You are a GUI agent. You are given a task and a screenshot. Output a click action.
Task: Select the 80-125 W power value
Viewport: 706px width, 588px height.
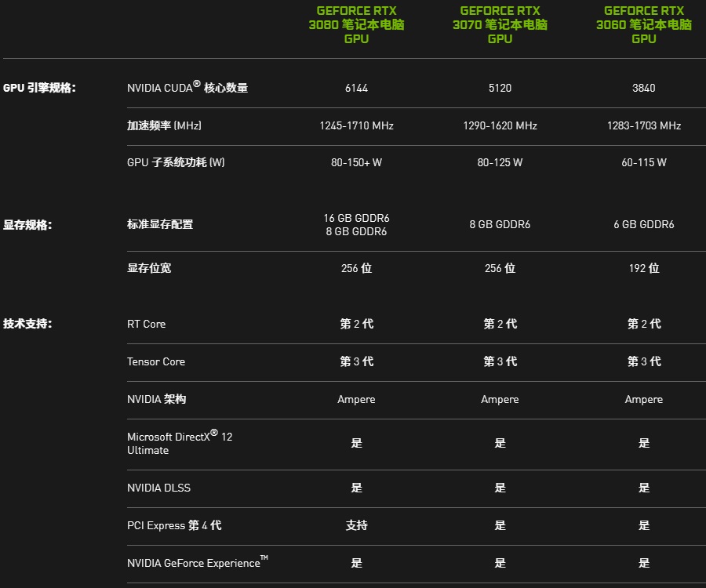tap(500, 162)
